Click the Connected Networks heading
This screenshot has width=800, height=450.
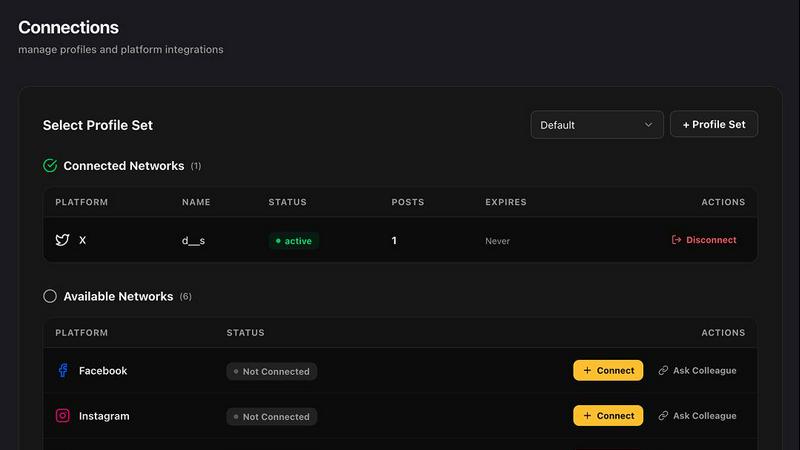click(x=123, y=166)
